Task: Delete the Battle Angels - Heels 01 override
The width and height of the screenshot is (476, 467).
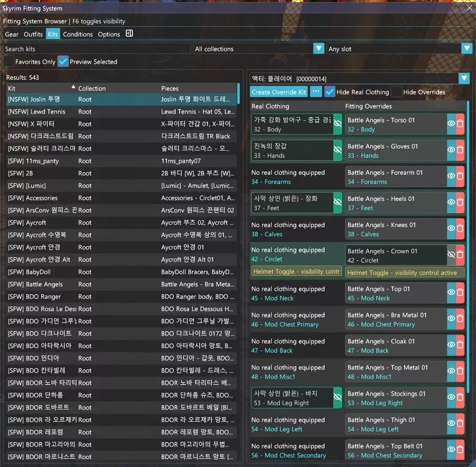Action: (x=460, y=202)
